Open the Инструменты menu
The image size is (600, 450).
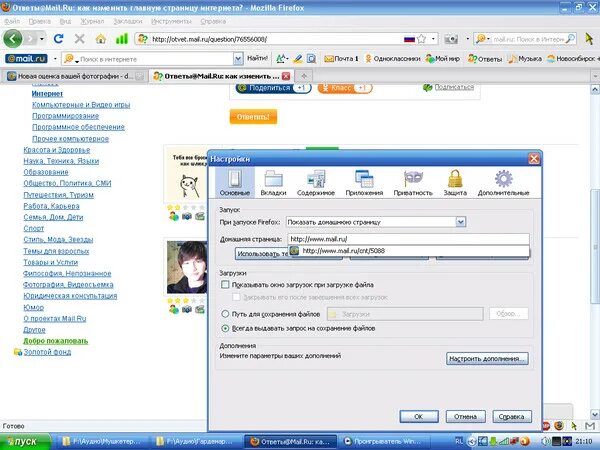(171, 21)
